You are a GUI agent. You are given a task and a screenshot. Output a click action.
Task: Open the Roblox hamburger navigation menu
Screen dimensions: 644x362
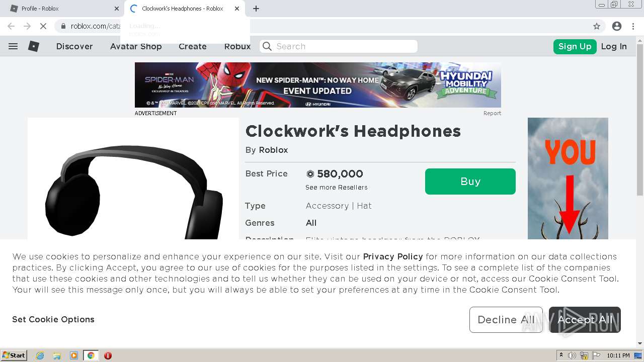(13, 46)
